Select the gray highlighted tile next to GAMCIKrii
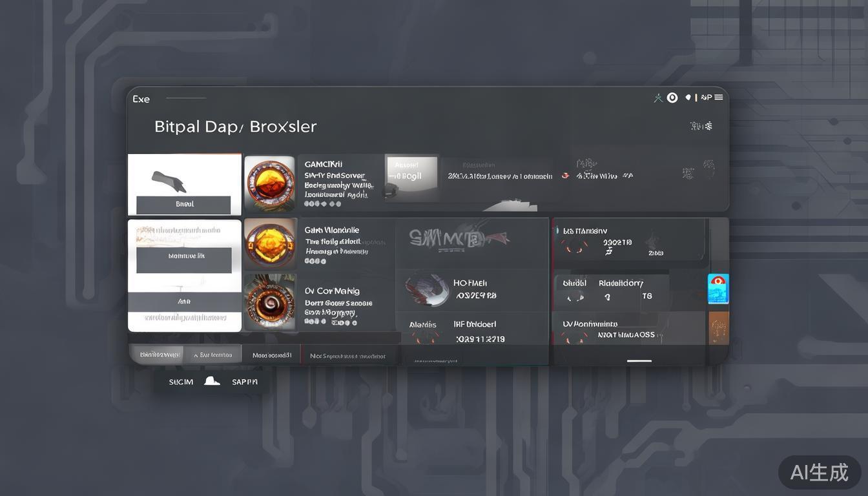 pos(411,177)
